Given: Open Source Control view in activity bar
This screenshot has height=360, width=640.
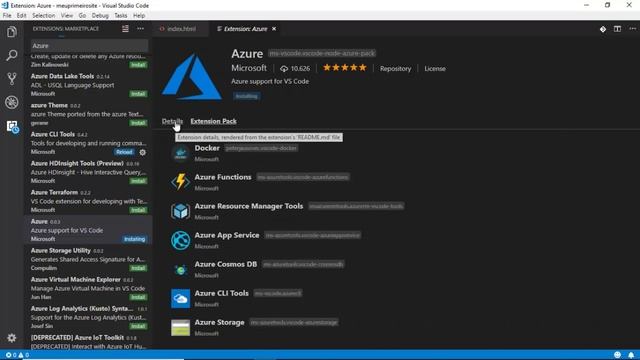Looking at the screenshot, I should [12, 78].
